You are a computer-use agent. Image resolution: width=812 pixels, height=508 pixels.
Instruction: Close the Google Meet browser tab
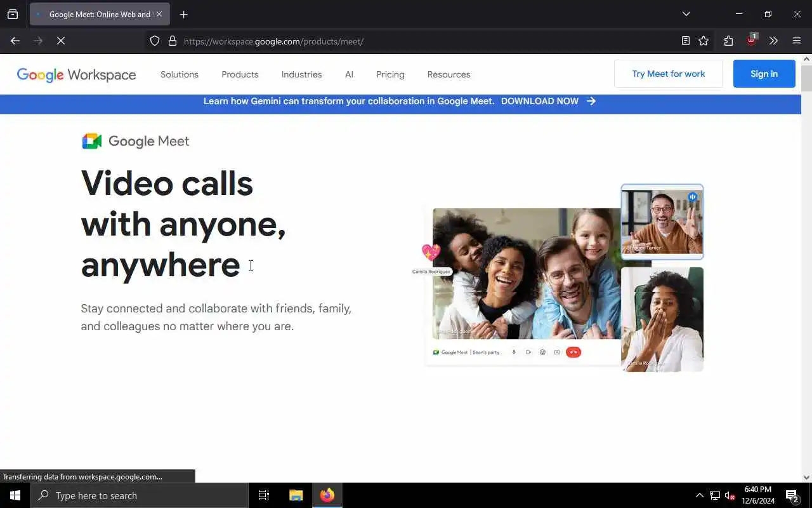click(159, 14)
